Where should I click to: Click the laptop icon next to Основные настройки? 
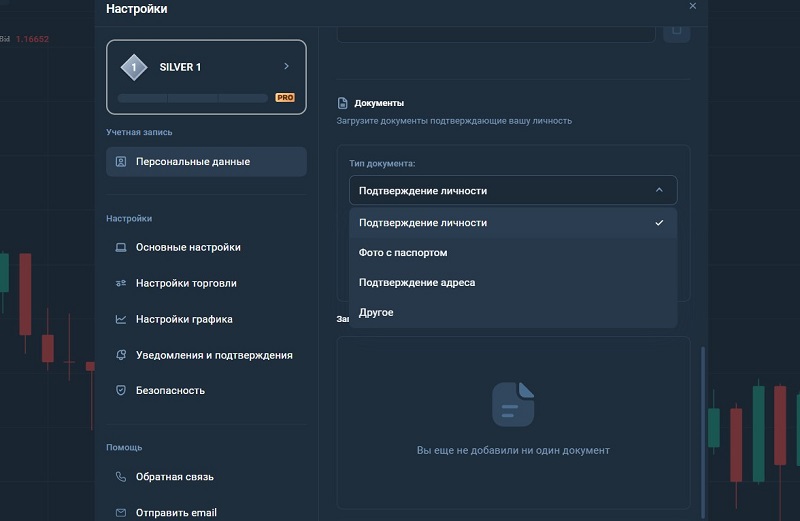[121, 247]
